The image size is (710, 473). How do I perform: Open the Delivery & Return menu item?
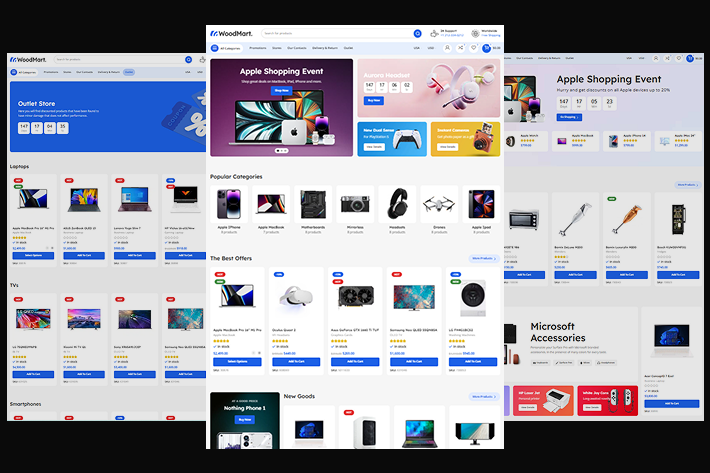[325, 48]
